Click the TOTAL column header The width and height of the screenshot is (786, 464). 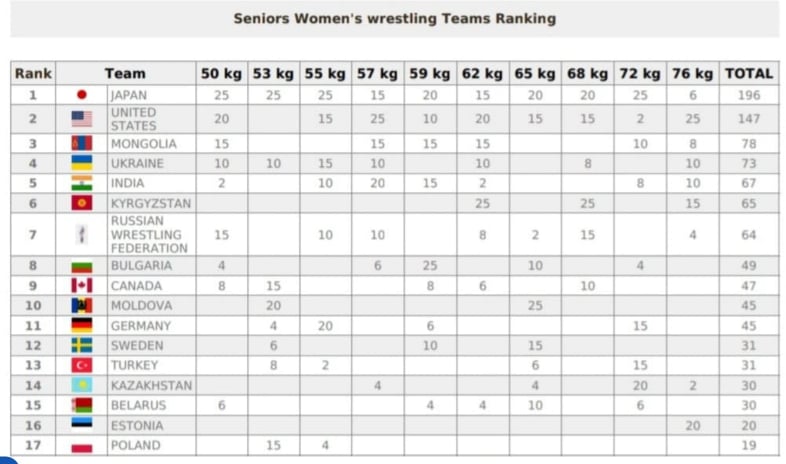pyautogui.click(x=749, y=74)
